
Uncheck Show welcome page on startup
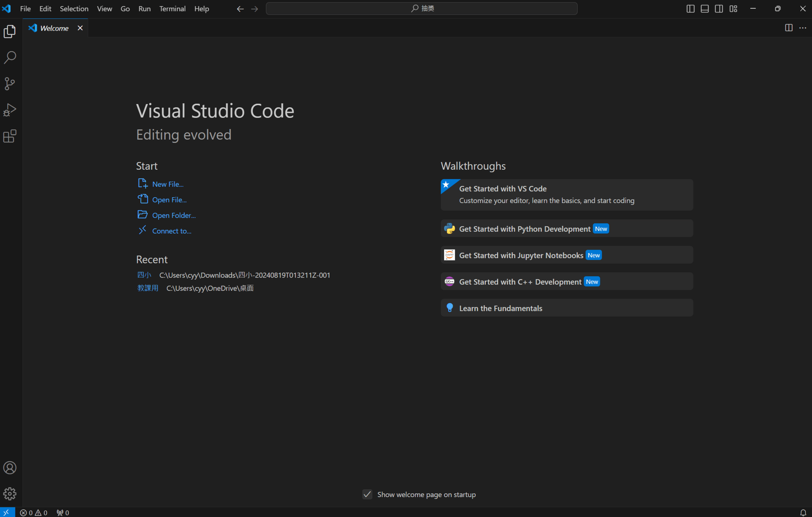tap(367, 494)
